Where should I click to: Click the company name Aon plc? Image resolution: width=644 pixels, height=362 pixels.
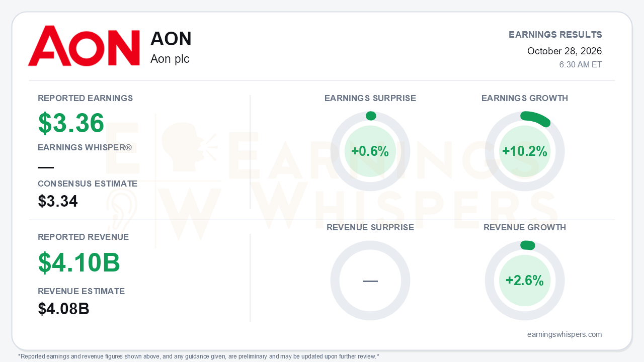coord(170,59)
